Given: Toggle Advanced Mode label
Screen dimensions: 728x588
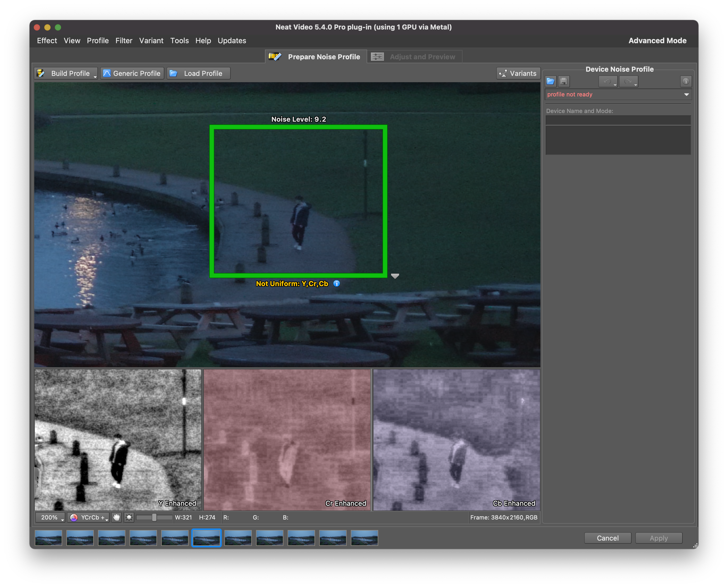Looking at the screenshot, I should coord(657,41).
